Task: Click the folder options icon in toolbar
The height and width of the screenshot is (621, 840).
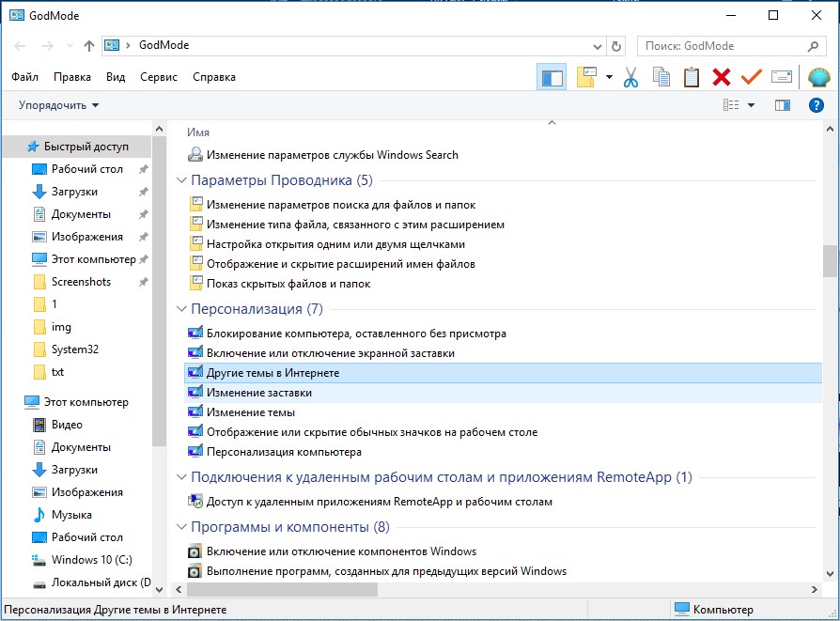Action: 586,77
